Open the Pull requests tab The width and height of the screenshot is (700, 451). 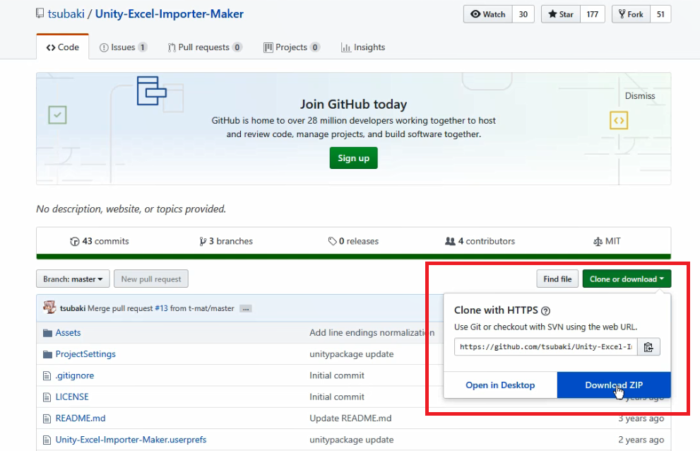point(204,47)
